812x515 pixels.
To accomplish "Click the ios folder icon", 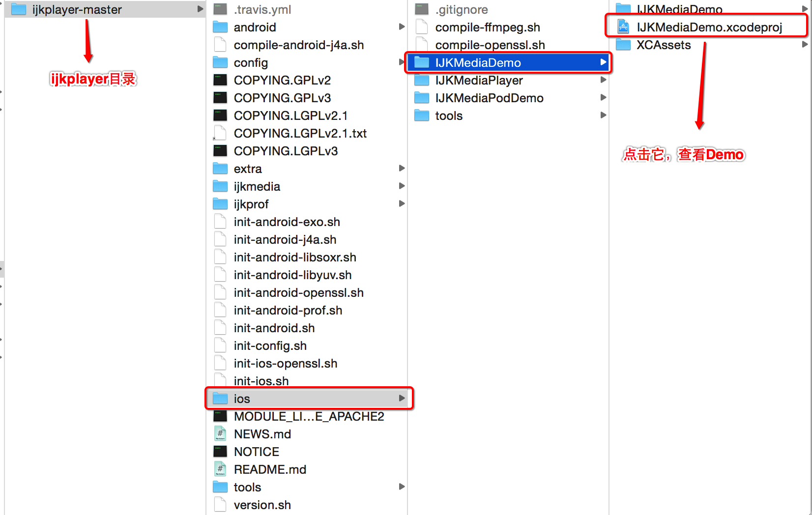I will click(x=220, y=399).
